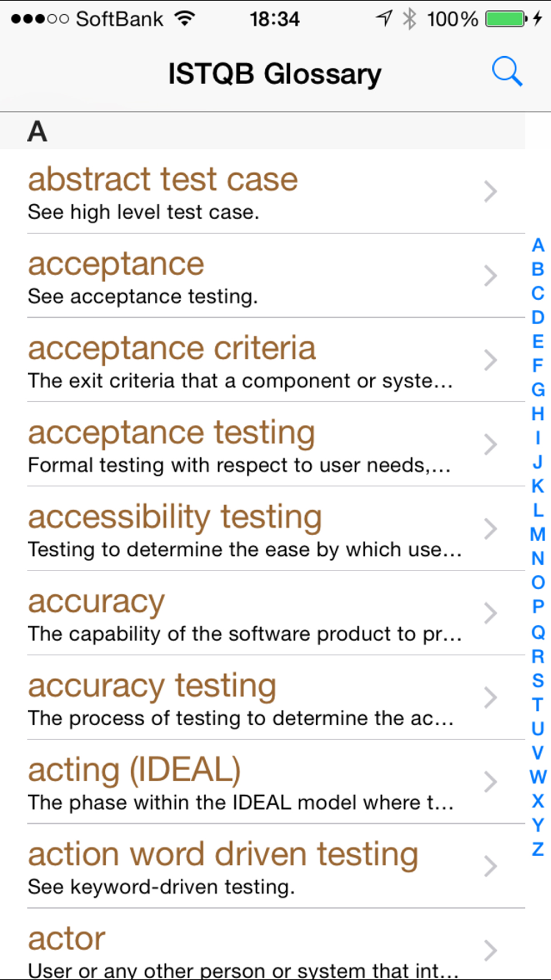This screenshot has height=980, width=551.
Task: Select letter B in alphabet index
Action: coord(538,269)
